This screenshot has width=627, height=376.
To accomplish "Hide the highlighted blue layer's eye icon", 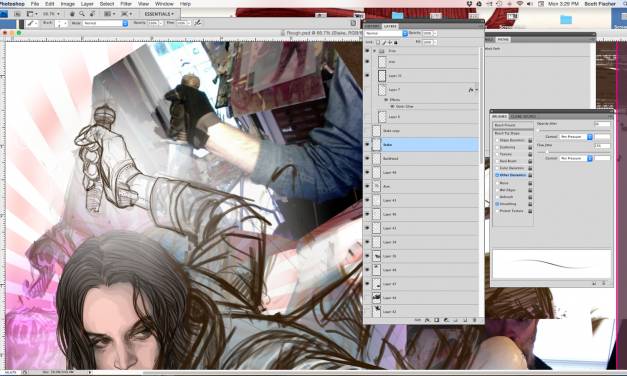I will pos(367,145).
